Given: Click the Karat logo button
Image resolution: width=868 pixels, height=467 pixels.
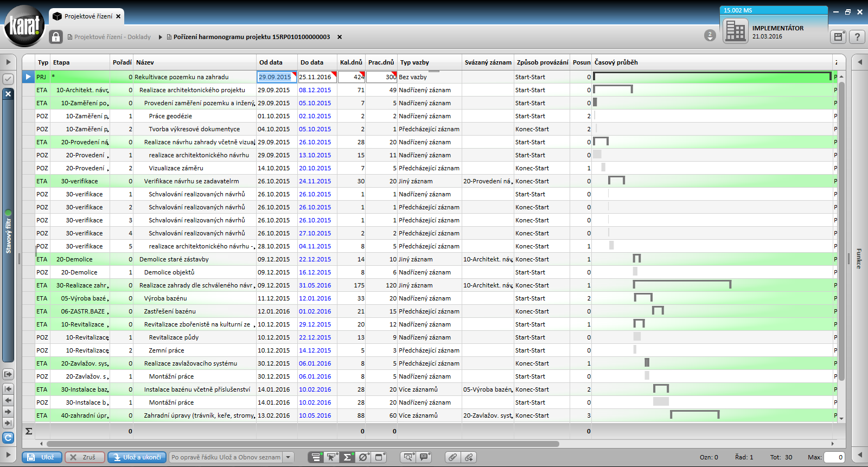Looking at the screenshot, I should pyautogui.click(x=24, y=25).
